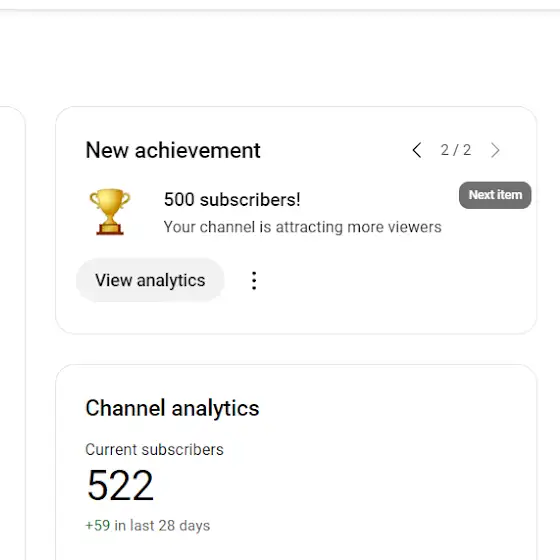Click "Your channel is attracting more viewers" text
This screenshot has width=560, height=560.
click(x=302, y=227)
